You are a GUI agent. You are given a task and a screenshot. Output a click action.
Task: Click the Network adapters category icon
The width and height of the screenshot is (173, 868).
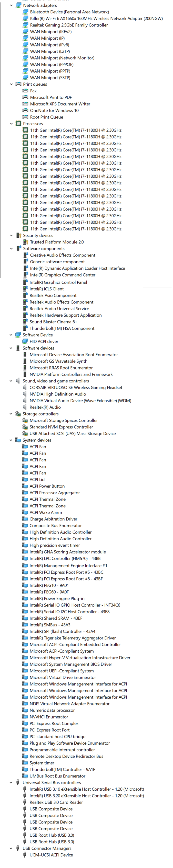(19, 5)
